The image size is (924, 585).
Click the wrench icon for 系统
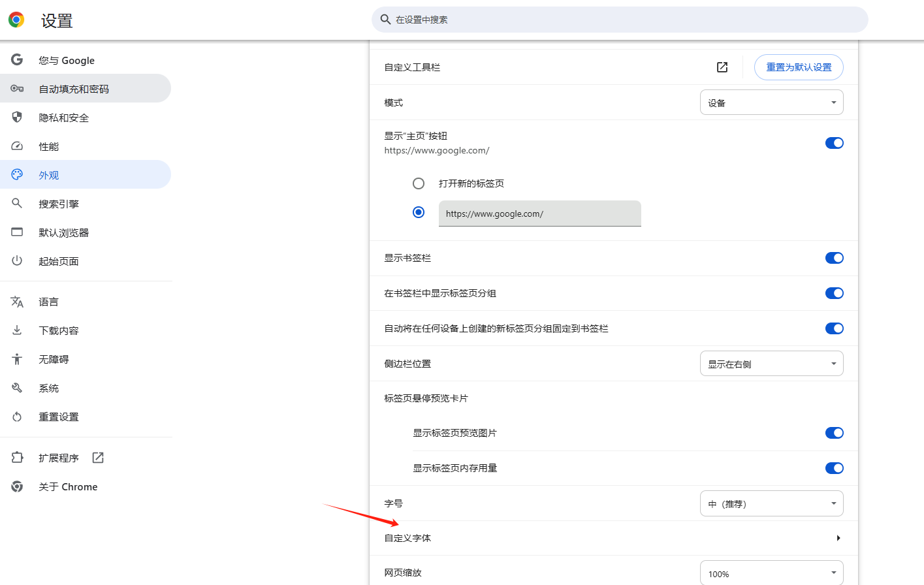(x=17, y=388)
